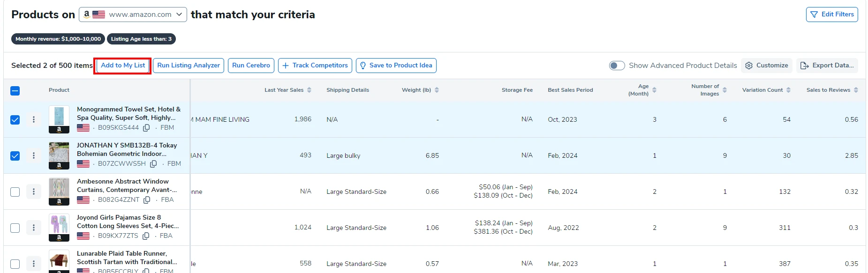Sort by Weight (lb) column

437,90
